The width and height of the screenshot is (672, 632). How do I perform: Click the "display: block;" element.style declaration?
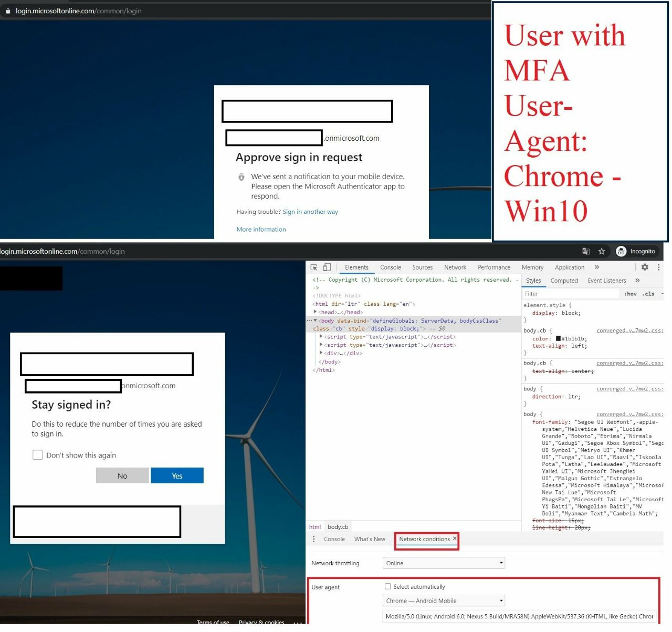coord(556,313)
